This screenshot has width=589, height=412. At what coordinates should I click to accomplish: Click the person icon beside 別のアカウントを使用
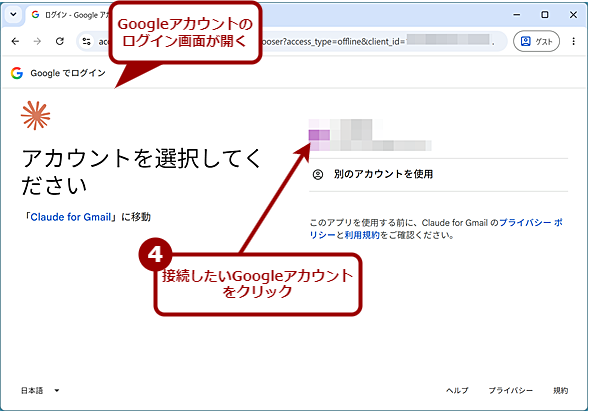coord(318,175)
